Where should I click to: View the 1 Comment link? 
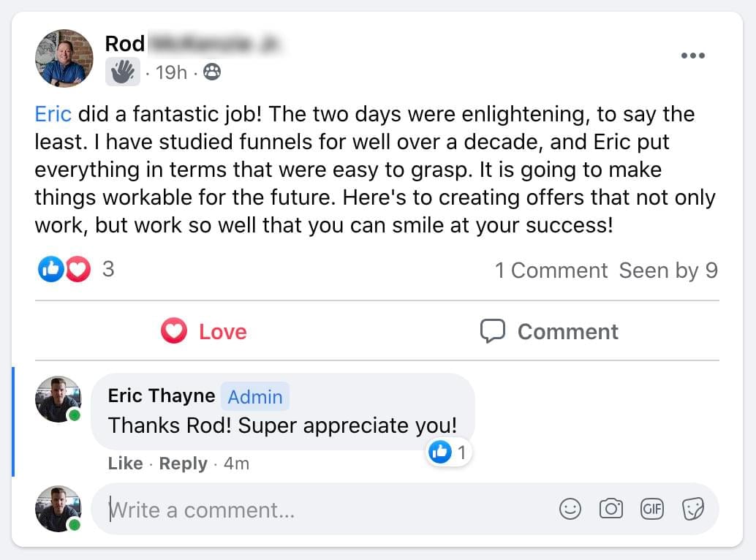coord(551,270)
